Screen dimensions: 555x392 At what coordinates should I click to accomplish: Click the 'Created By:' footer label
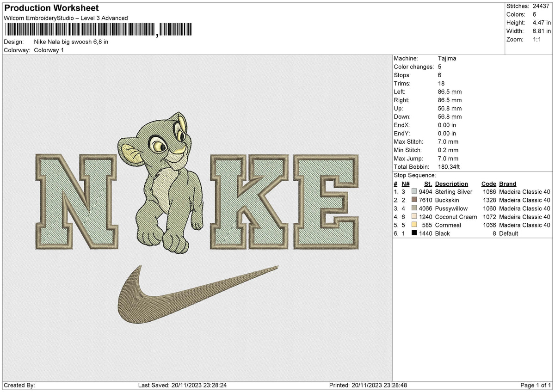(19, 385)
